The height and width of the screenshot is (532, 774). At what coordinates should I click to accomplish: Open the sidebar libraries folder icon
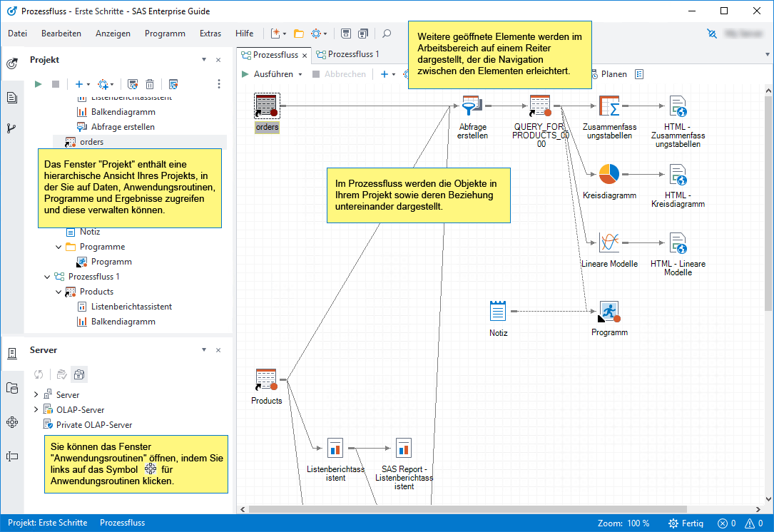(12, 388)
